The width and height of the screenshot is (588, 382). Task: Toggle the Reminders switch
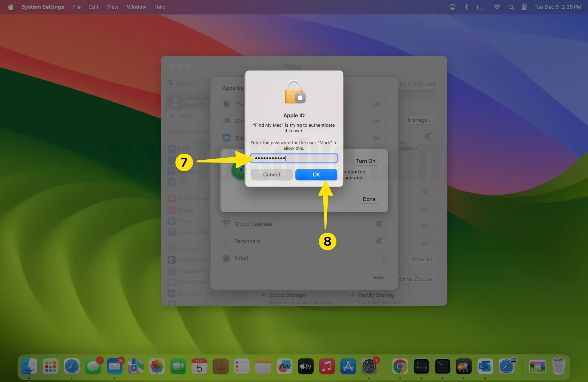381,241
